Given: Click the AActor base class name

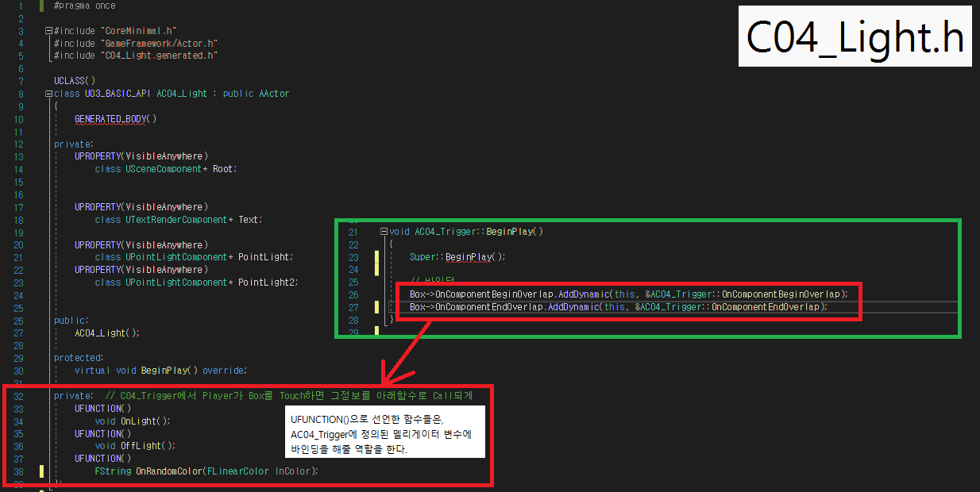Looking at the screenshot, I should (x=274, y=94).
